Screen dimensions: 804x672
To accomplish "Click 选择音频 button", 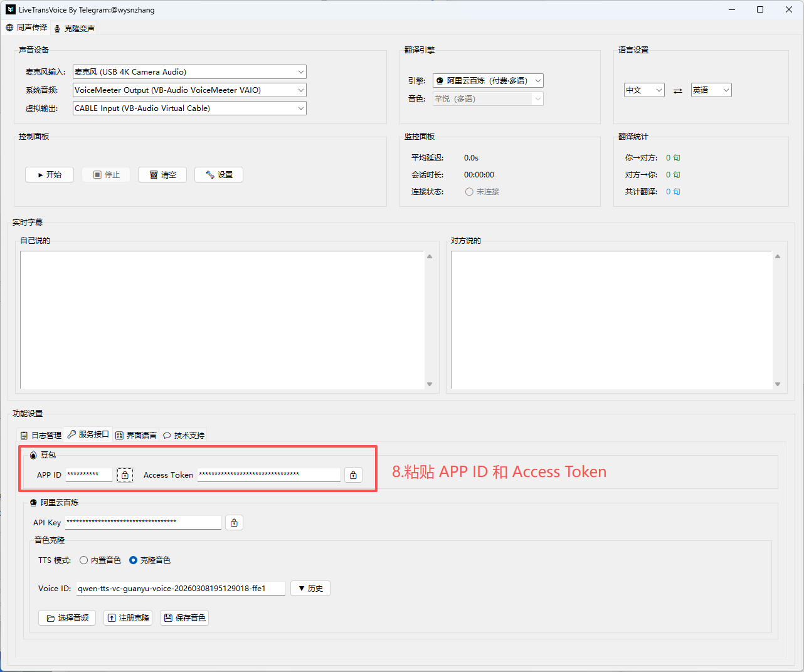I will (67, 618).
